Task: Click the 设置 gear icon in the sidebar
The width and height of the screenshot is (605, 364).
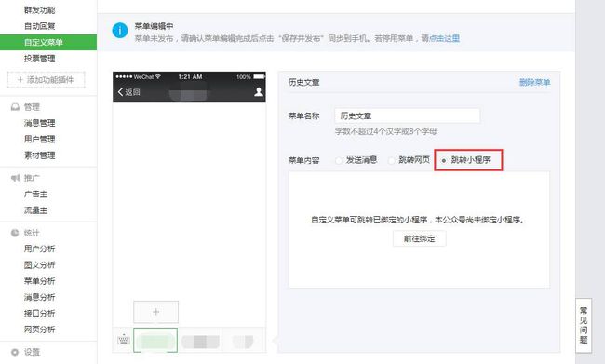Action: tap(15, 352)
